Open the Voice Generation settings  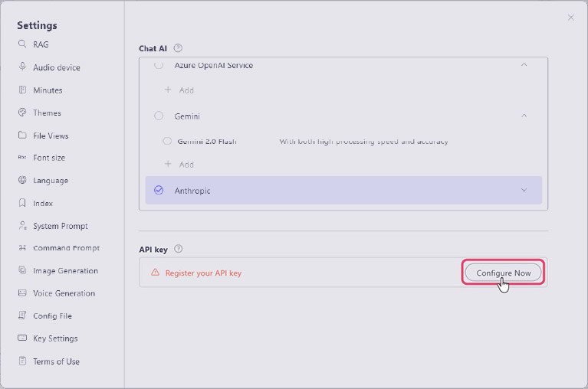[x=64, y=293]
